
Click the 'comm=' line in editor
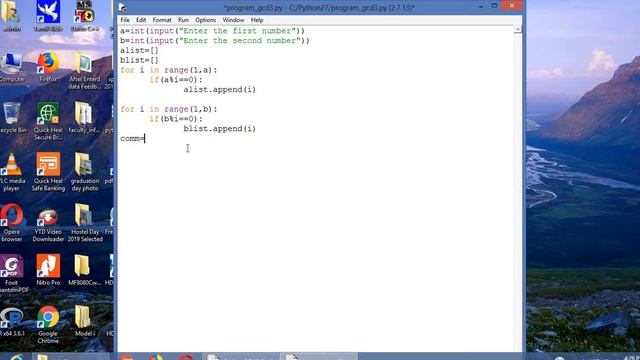132,139
